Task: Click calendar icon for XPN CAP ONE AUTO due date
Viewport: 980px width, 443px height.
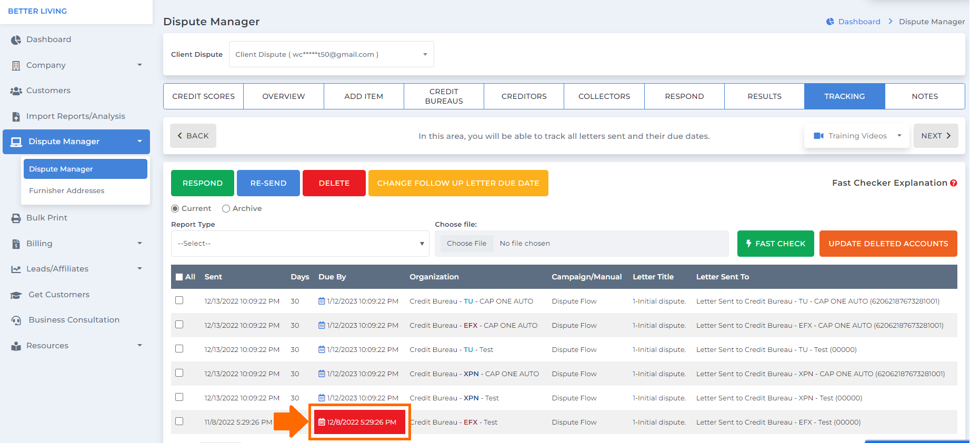Action: tap(322, 374)
